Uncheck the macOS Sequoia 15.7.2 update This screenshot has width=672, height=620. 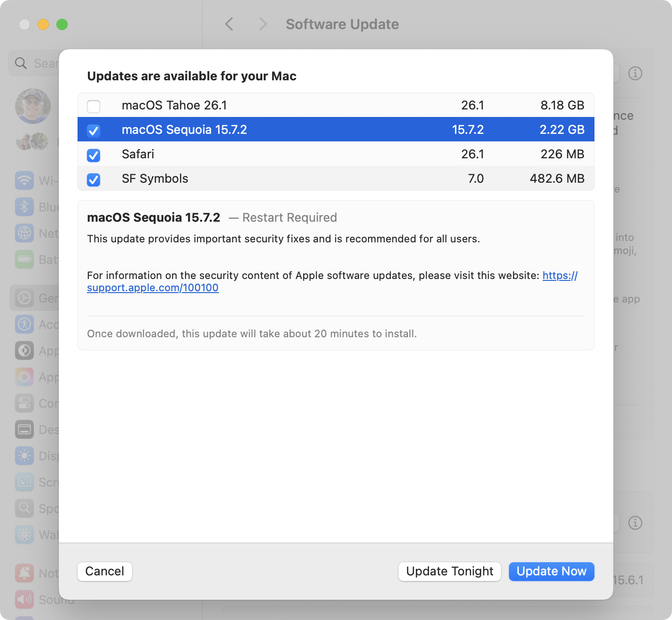[x=94, y=131]
